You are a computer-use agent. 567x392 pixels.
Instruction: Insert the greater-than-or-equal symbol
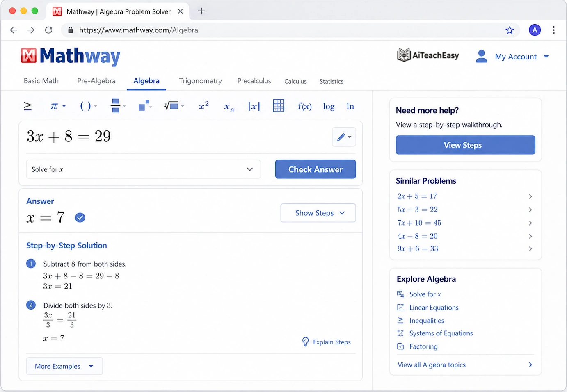(27, 106)
